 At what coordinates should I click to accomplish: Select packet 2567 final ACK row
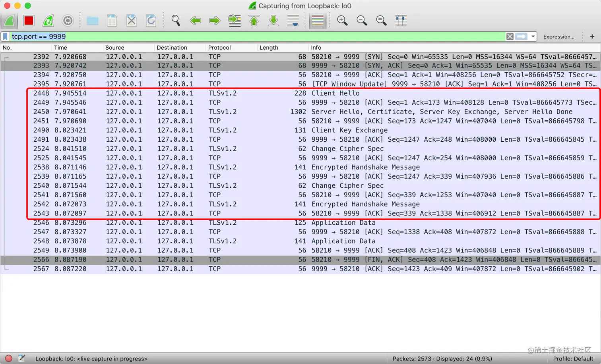(x=300, y=269)
